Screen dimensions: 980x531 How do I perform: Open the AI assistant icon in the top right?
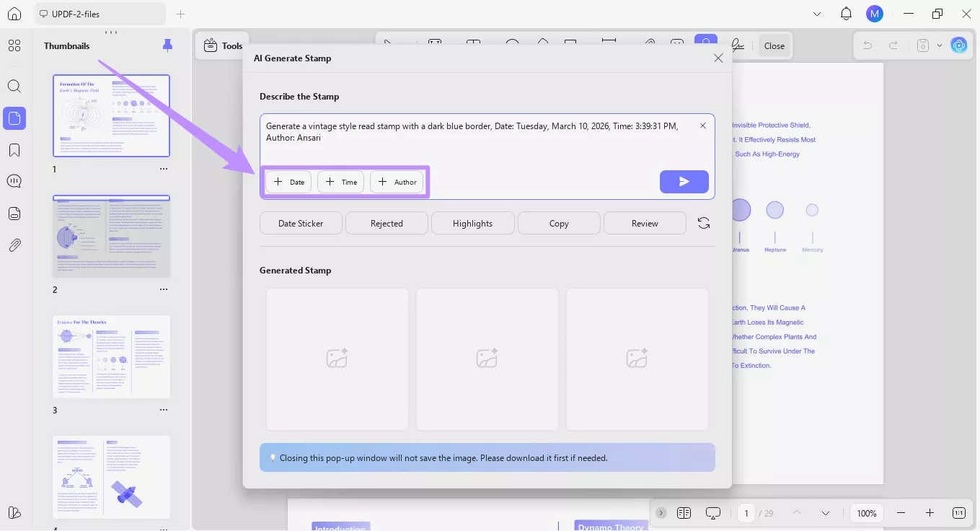959,45
